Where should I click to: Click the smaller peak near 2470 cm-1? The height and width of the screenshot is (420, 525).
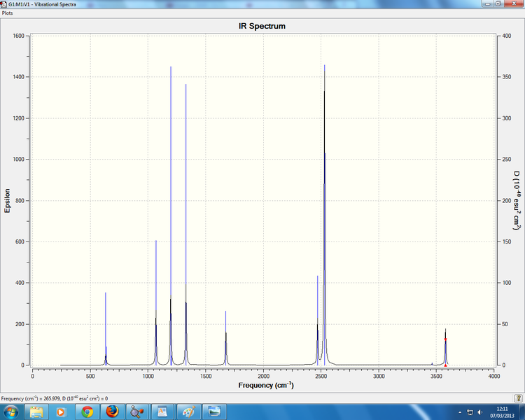317,320
